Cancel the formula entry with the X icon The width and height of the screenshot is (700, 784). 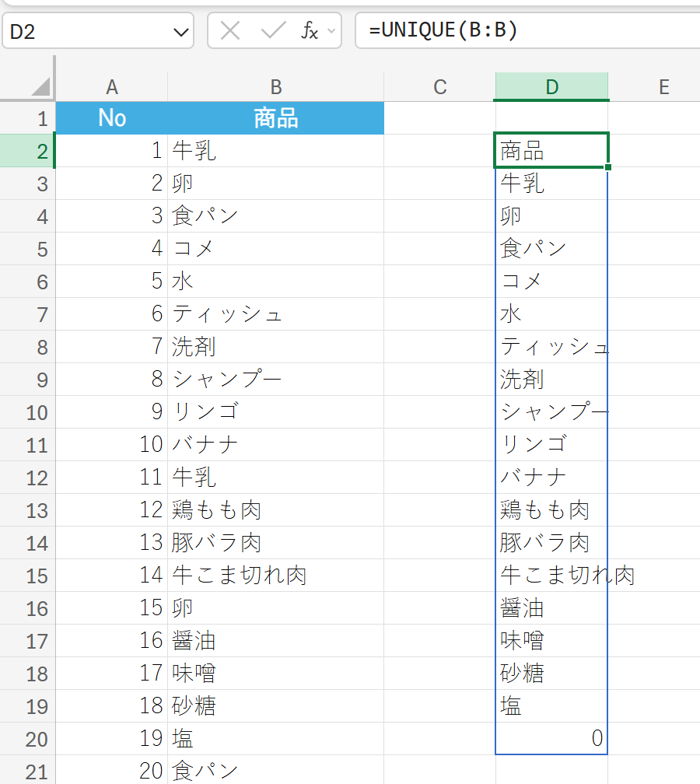tap(230, 30)
